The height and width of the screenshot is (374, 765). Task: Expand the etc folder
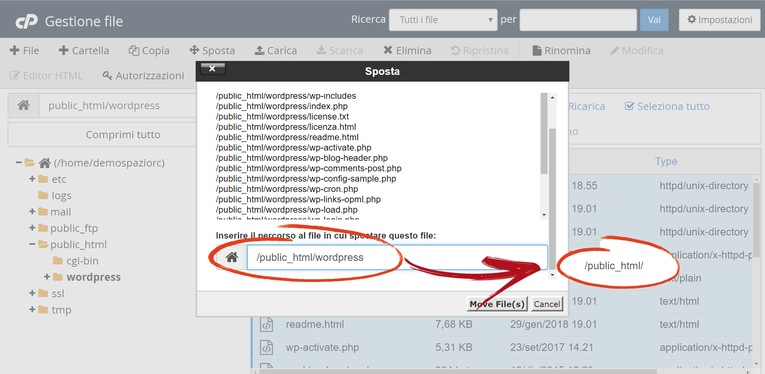[x=32, y=179]
